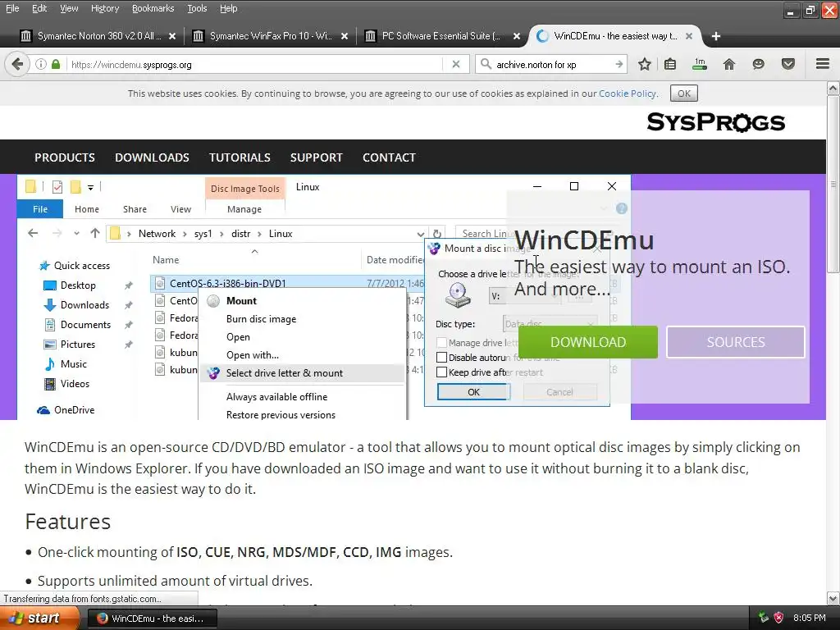
Task: Open the Help menu
Action: [229, 8]
